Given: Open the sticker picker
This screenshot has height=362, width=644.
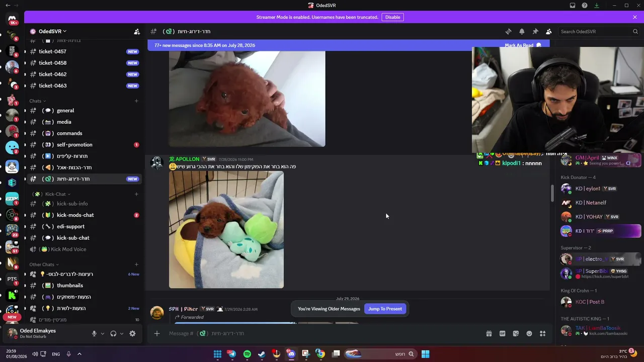Looking at the screenshot, I should [x=516, y=333].
